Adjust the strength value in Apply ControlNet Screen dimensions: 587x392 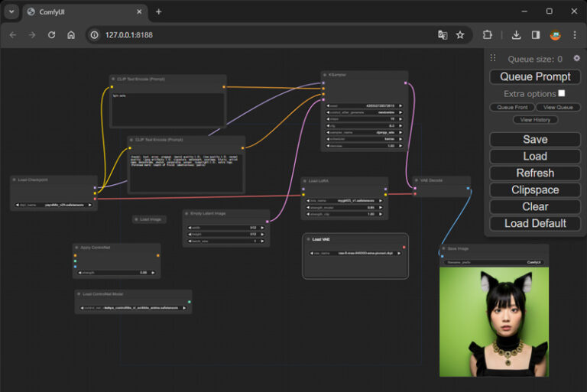(x=115, y=272)
